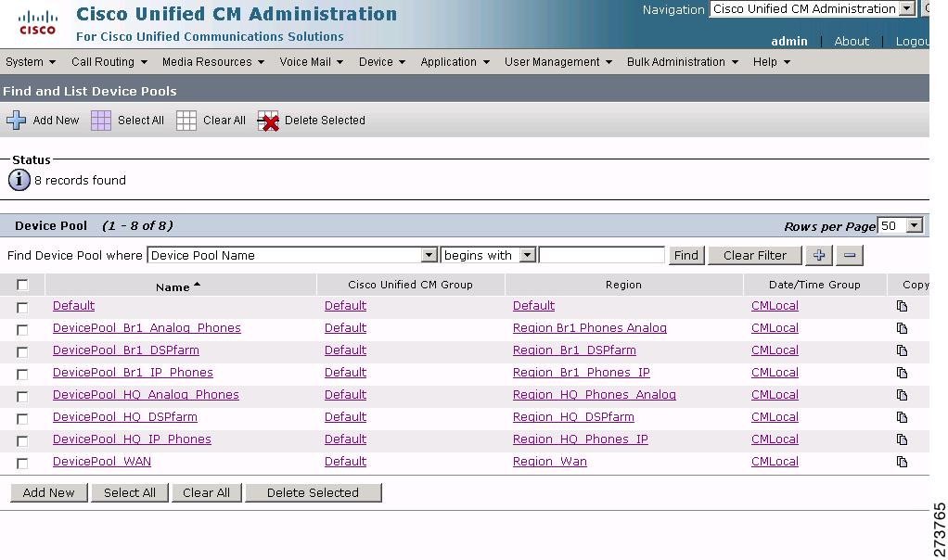This screenshot has height=560, width=948.
Task: Sort by Name column header
Action: click(178, 286)
